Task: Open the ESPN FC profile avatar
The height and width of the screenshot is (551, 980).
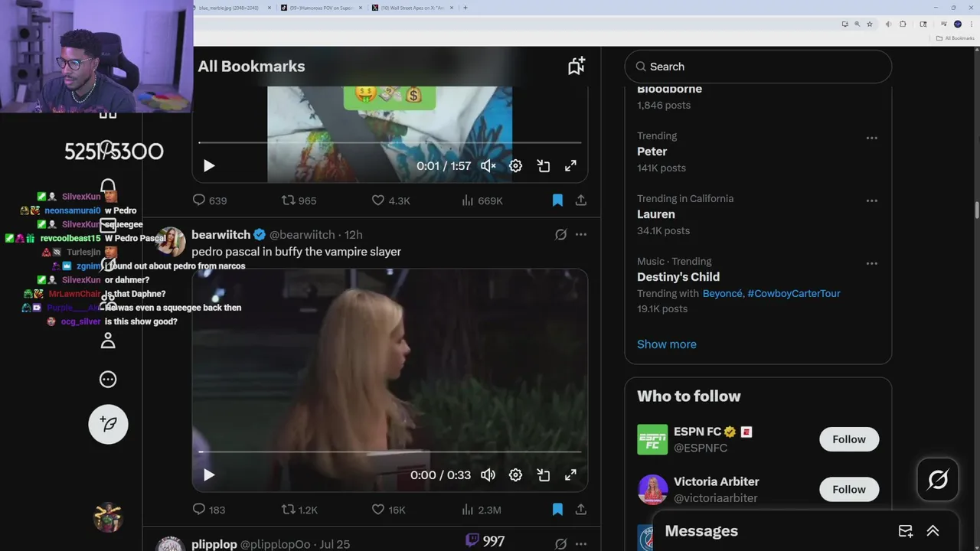Action: tap(652, 439)
